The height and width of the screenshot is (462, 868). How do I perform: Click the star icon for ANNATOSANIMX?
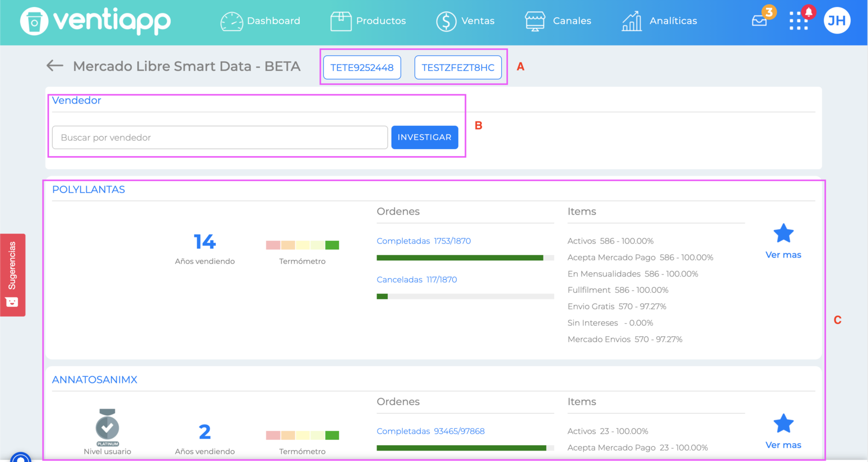783,424
